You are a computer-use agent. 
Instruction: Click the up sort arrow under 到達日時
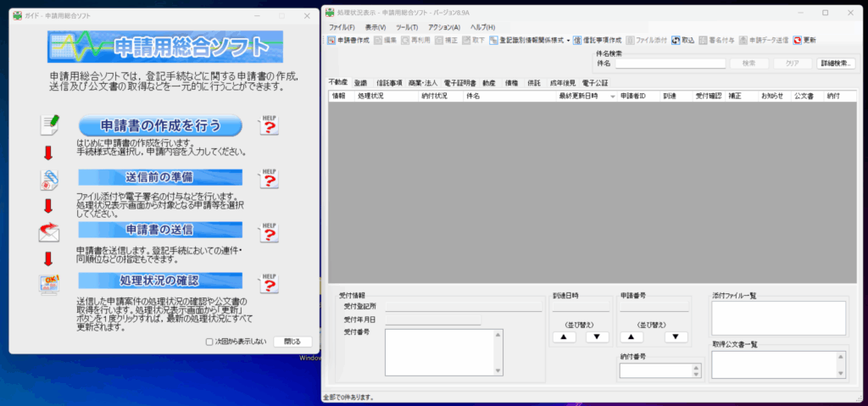[563, 336]
